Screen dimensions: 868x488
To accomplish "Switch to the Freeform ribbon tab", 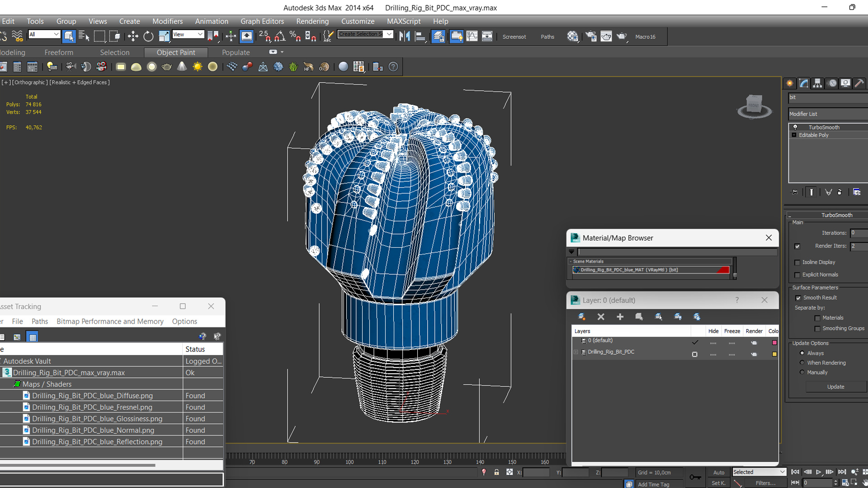I will point(59,52).
